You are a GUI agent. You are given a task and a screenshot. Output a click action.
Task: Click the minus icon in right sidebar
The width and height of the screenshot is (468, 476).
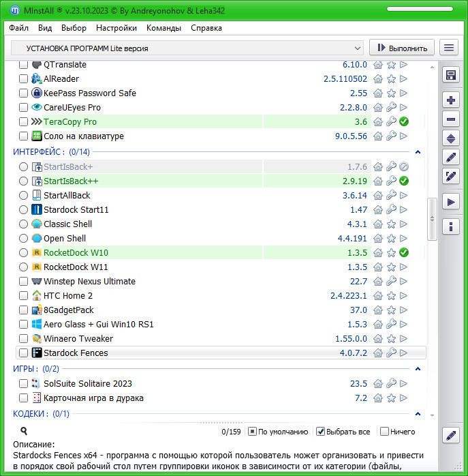tap(450, 119)
